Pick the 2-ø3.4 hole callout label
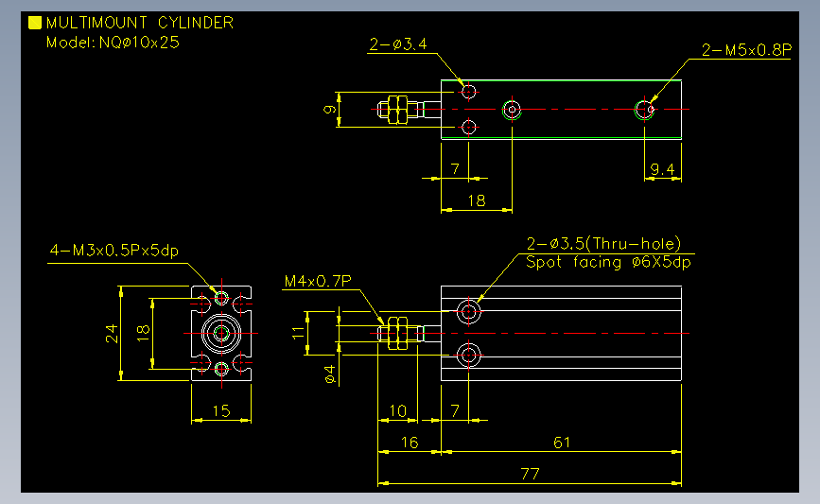 [398, 43]
